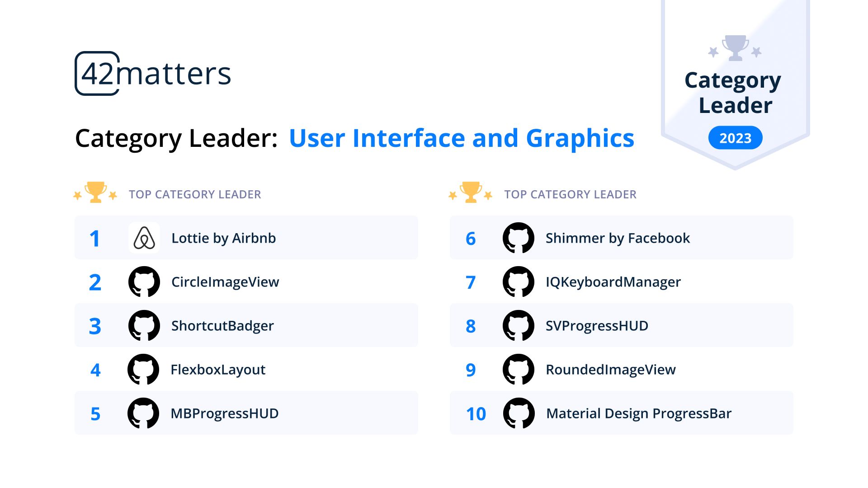Image resolution: width=868 pixels, height=488 pixels.
Task: Click the Airbnb logo beside Lottie
Action: [144, 238]
